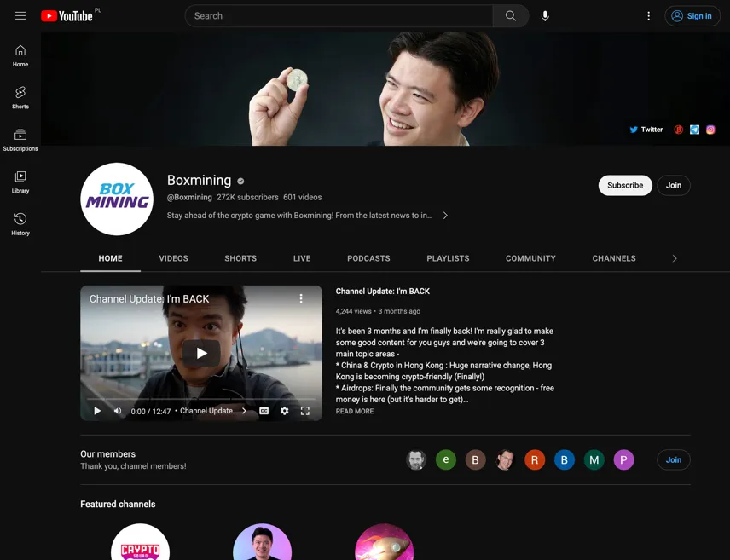Click the search magnifier button
The width and height of the screenshot is (730, 560).
coord(510,16)
